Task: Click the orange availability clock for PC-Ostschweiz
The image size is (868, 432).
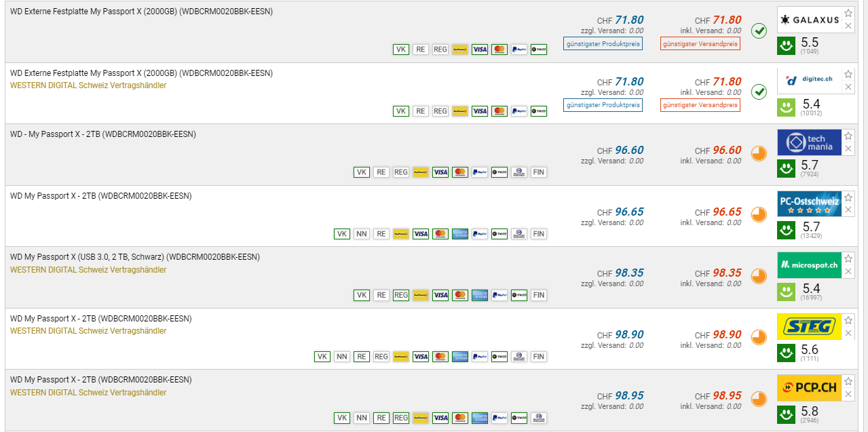Action: 759,215
